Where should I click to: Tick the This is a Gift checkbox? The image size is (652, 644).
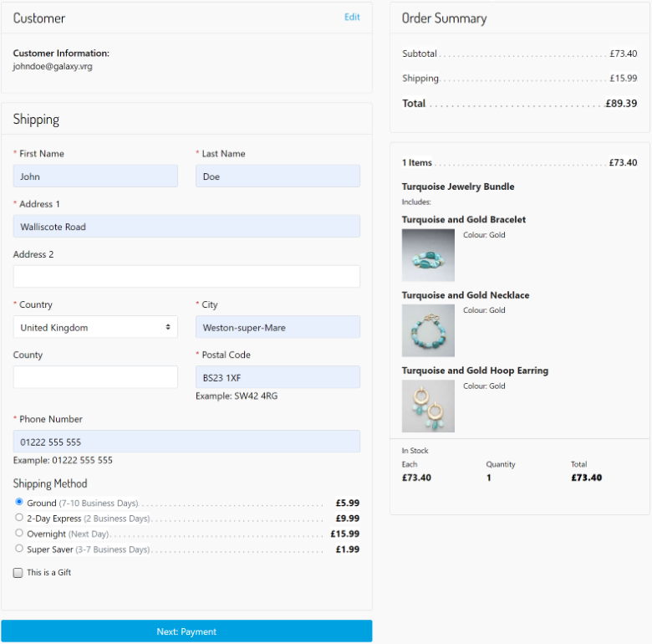click(18, 573)
